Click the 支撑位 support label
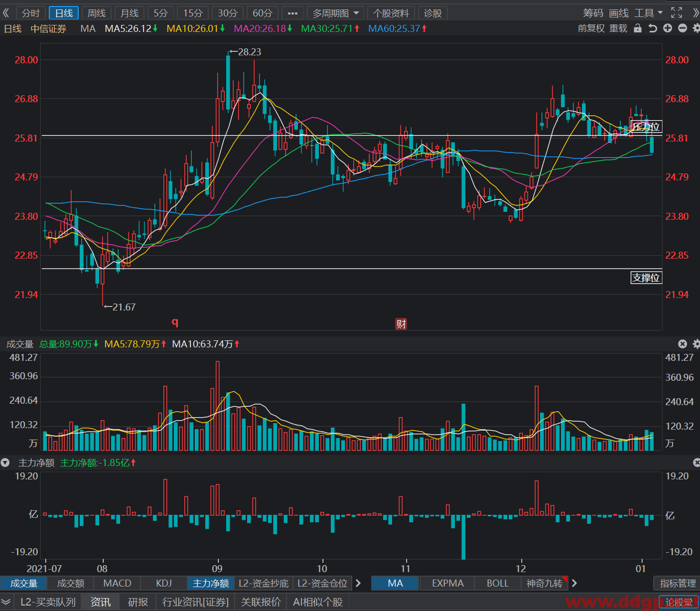700x611 pixels. (x=646, y=278)
